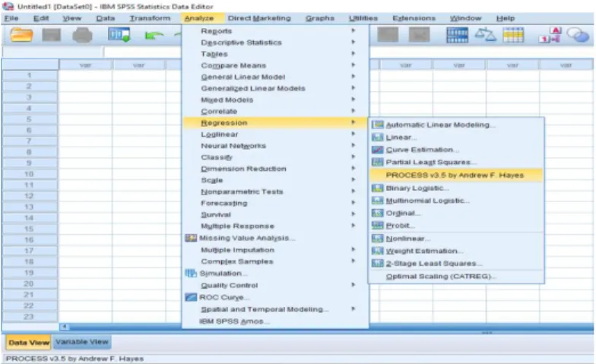The width and height of the screenshot is (596, 364).
Task: Click the Binary Logistic icon
Action: (377, 188)
